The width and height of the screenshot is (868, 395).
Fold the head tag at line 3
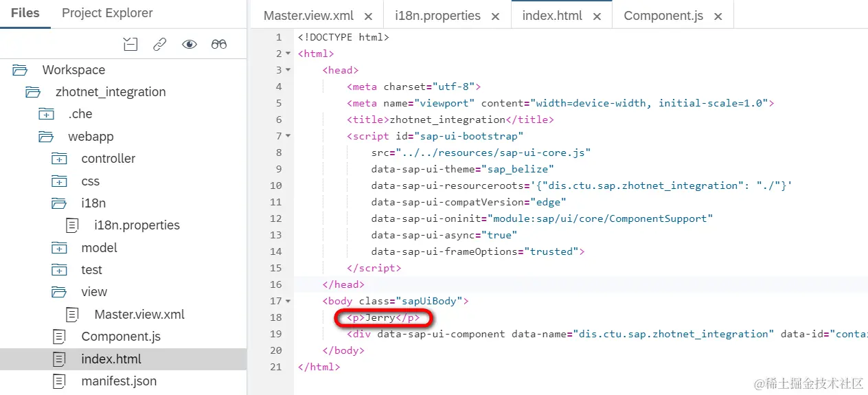(x=288, y=70)
